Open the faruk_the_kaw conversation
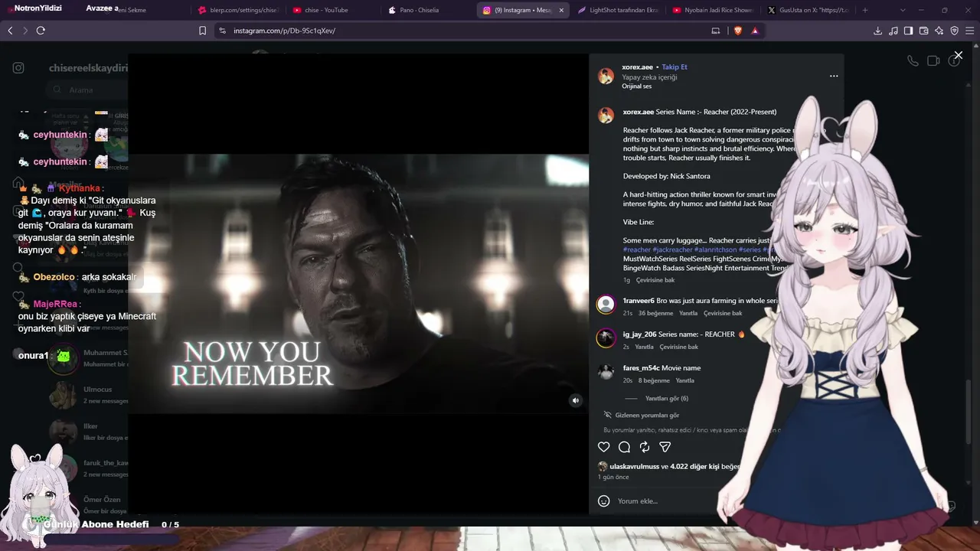Screen dimensions: 980x551 coord(87,468)
